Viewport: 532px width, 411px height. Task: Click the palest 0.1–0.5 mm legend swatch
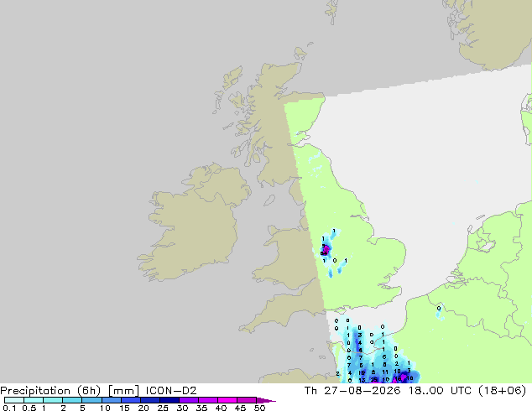[14, 400]
